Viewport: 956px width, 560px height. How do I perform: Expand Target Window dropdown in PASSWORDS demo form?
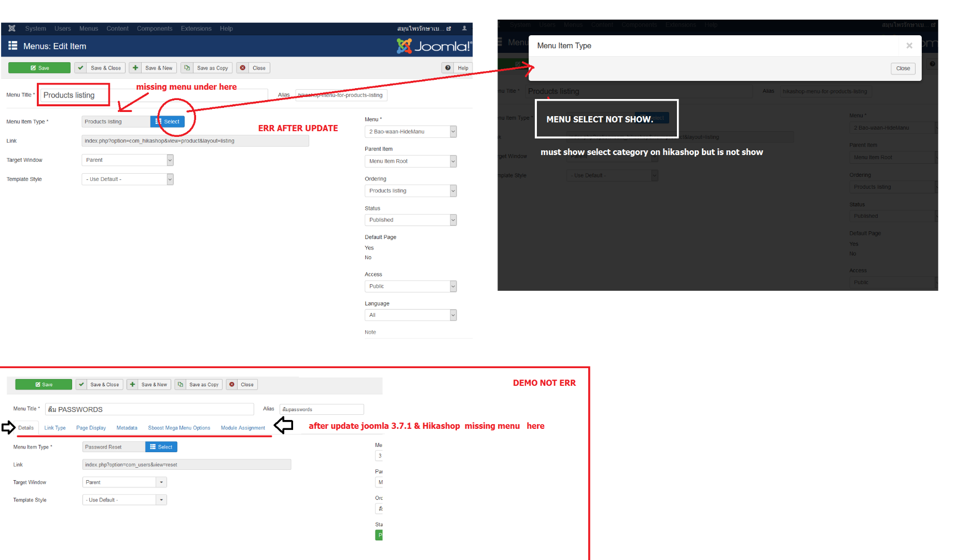[124, 482]
